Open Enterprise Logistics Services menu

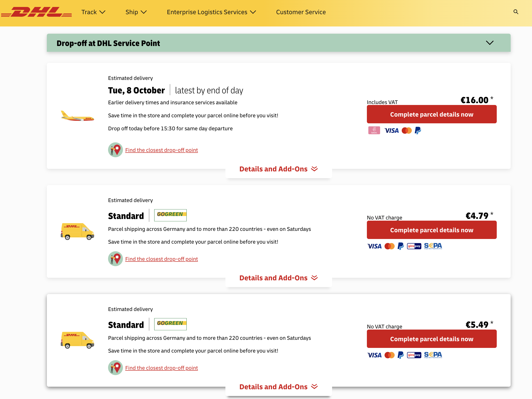point(212,12)
